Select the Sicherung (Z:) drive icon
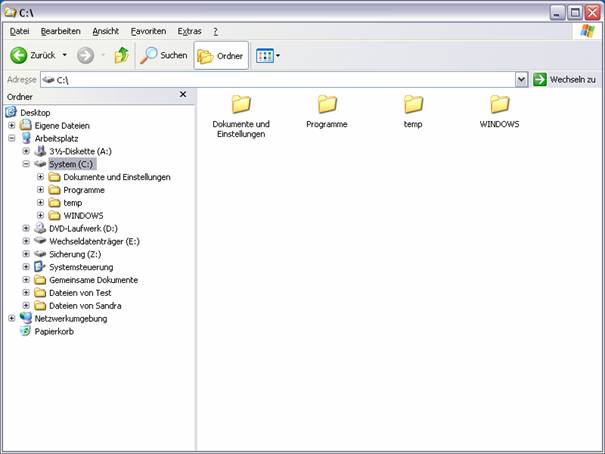 coord(40,254)
